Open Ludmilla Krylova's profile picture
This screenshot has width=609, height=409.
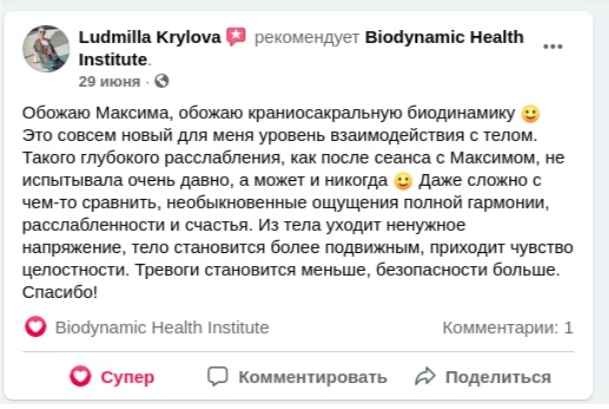46,49
